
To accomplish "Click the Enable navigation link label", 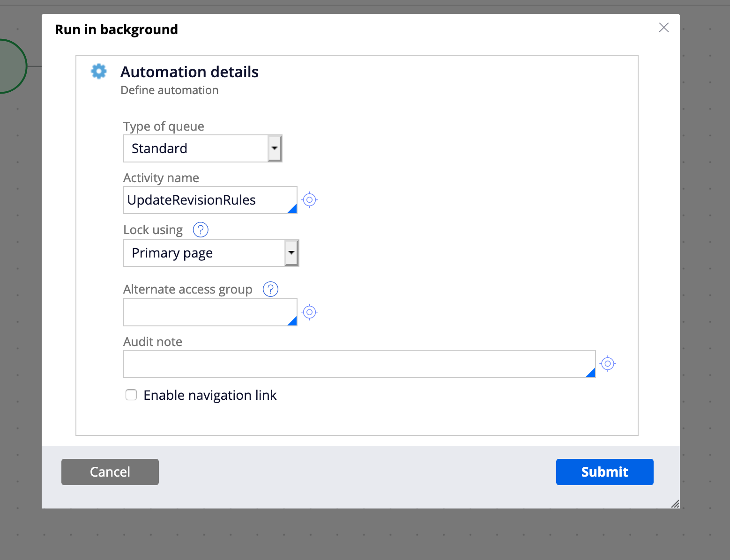I will (210, 395).
